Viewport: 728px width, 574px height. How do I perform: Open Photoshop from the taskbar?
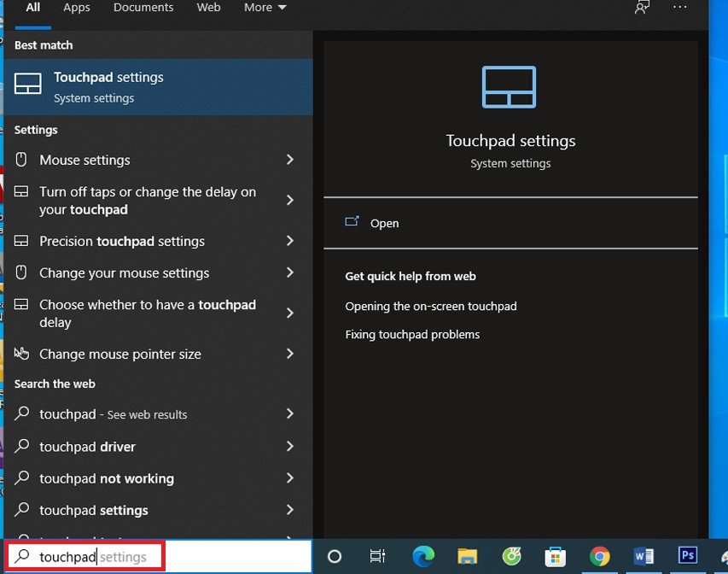tap(688, 556)
